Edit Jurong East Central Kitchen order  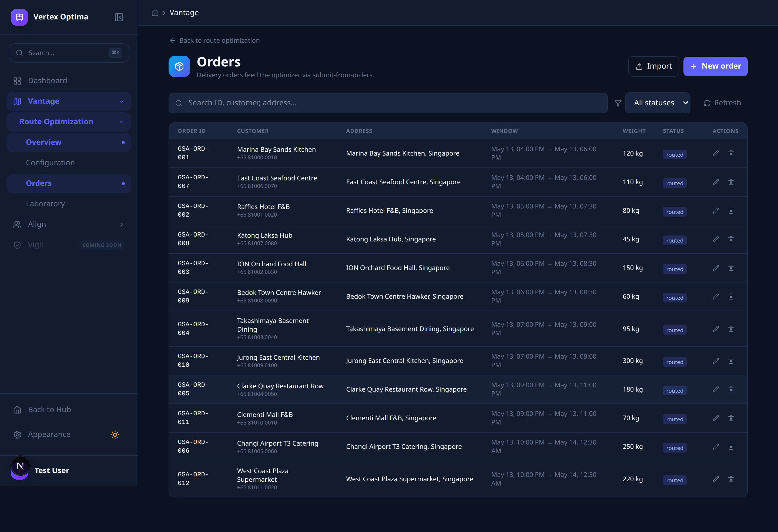tap(716, 361)
